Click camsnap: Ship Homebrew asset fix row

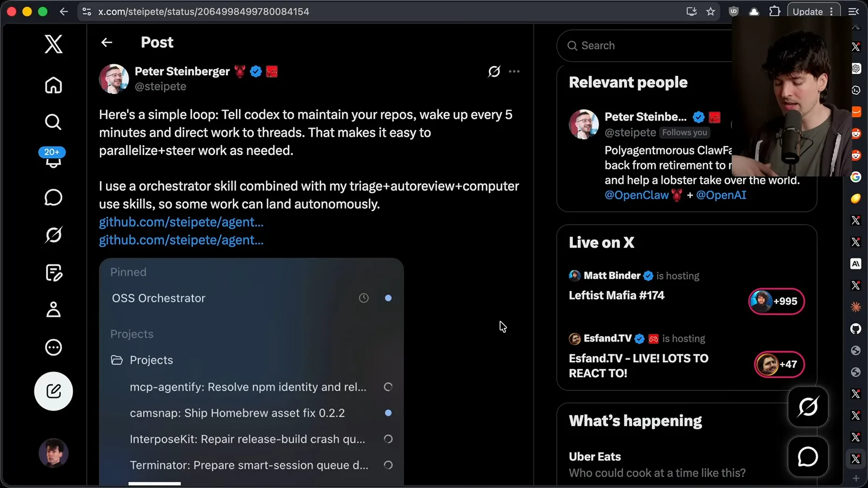click(251, 413)
